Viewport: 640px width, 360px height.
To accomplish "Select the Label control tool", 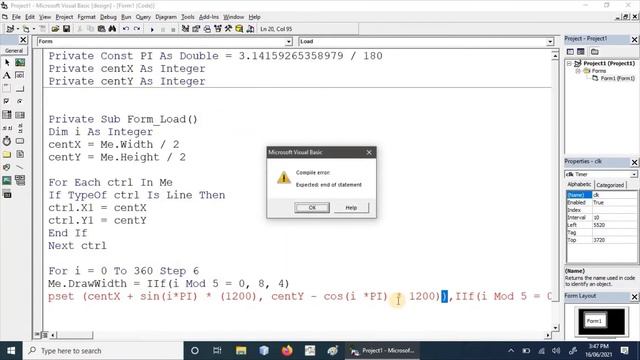I will [7, 76].
